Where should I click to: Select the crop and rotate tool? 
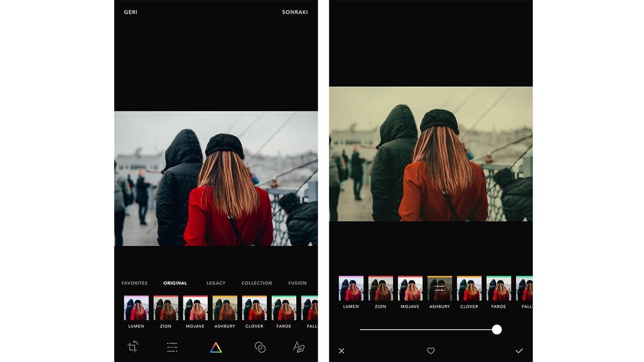[133, 348]
